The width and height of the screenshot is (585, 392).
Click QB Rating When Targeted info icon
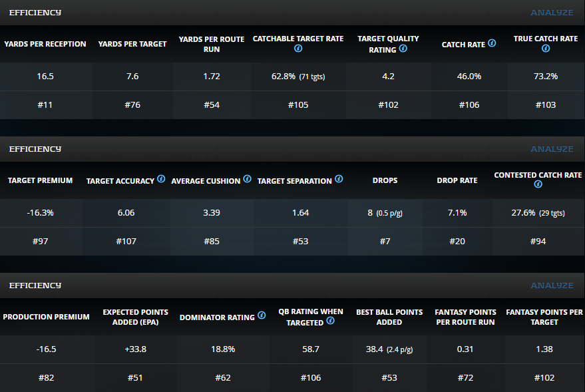(330, 321)
